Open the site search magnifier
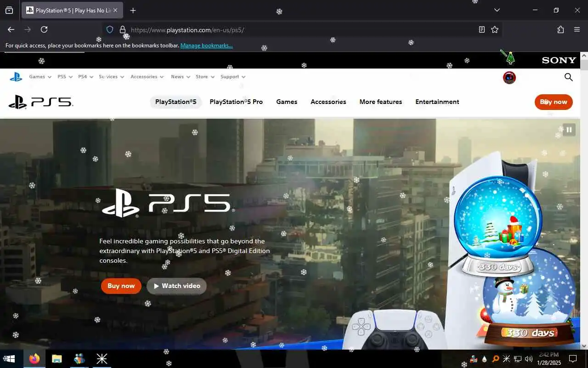 pyautogui.click(x=568, y=77)
